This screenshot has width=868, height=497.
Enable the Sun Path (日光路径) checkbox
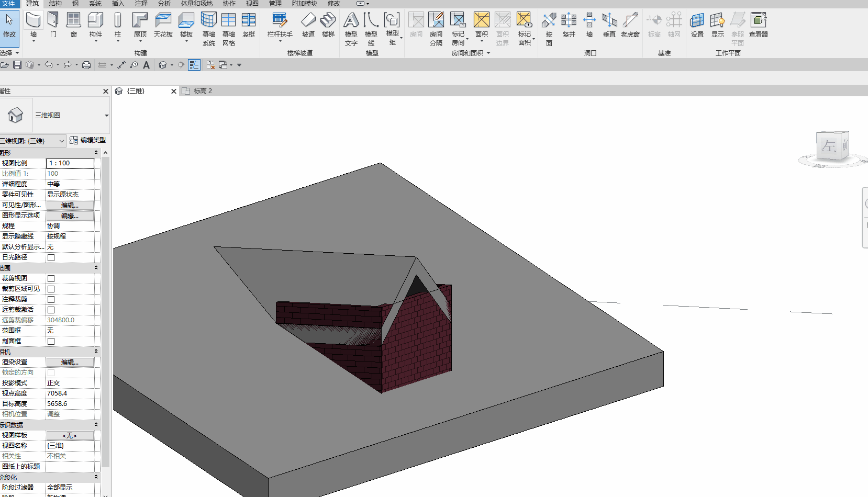pos(51,257)
